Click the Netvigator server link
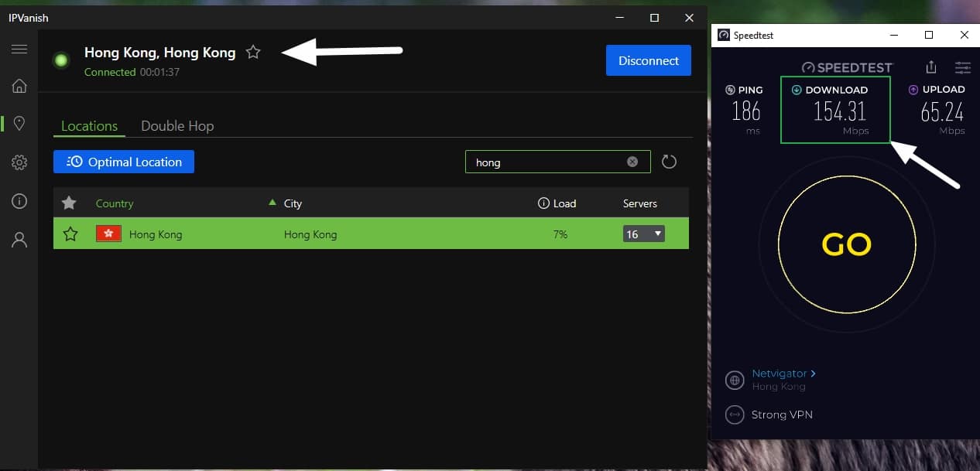Image resolution: width=980 pixels, height=471 pixels. coord(783,374)
